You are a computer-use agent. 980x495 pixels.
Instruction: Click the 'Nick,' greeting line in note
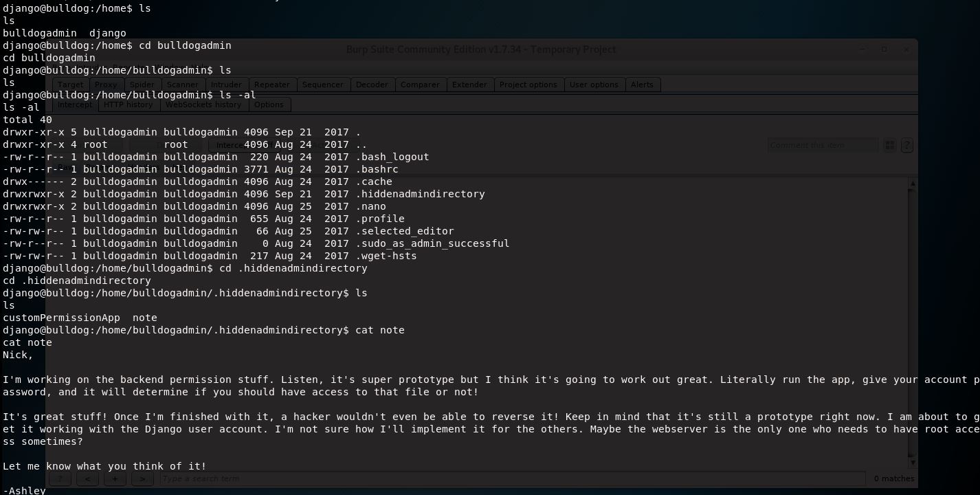pyautogui.click(x=18, y=355)
